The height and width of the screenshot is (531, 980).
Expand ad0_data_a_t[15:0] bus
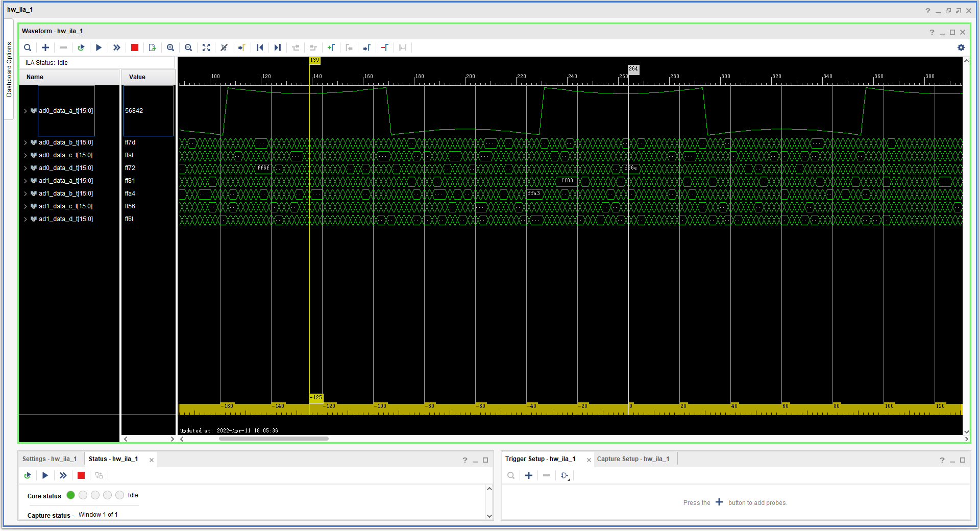coord(25,111)
